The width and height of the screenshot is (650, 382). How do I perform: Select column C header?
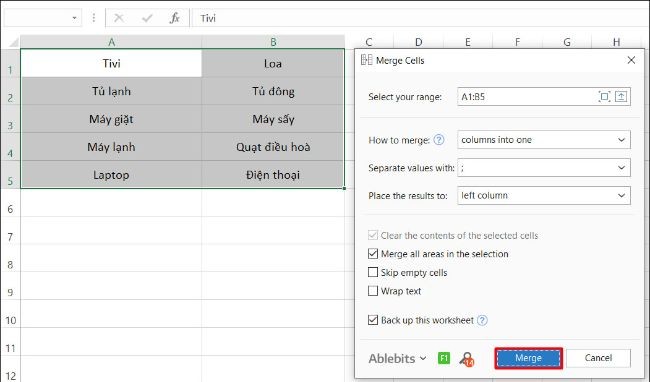(x=369, y=42)
